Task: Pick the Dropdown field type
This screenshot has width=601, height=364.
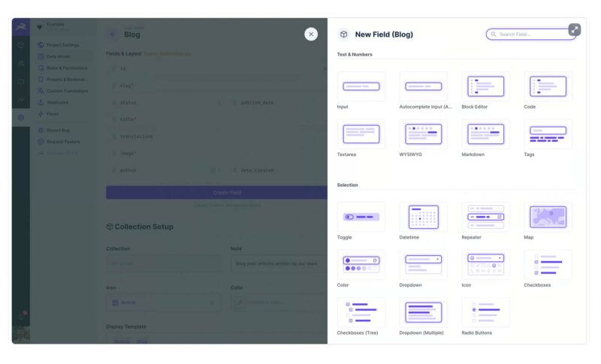Action: 424,264
